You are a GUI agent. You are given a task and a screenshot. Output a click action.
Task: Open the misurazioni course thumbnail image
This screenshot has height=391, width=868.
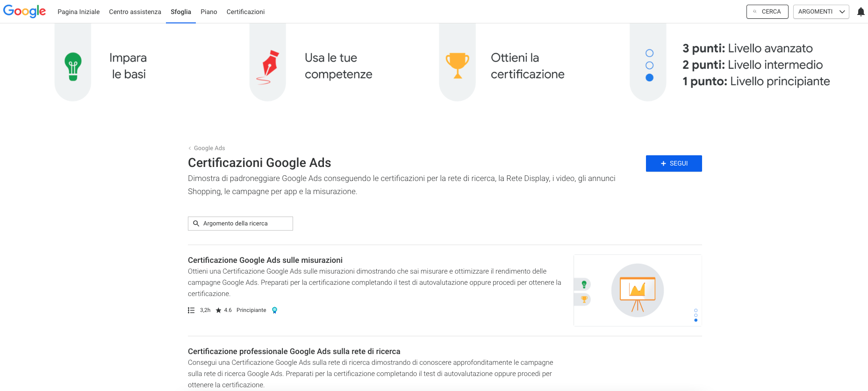click(x=638, y=290)
